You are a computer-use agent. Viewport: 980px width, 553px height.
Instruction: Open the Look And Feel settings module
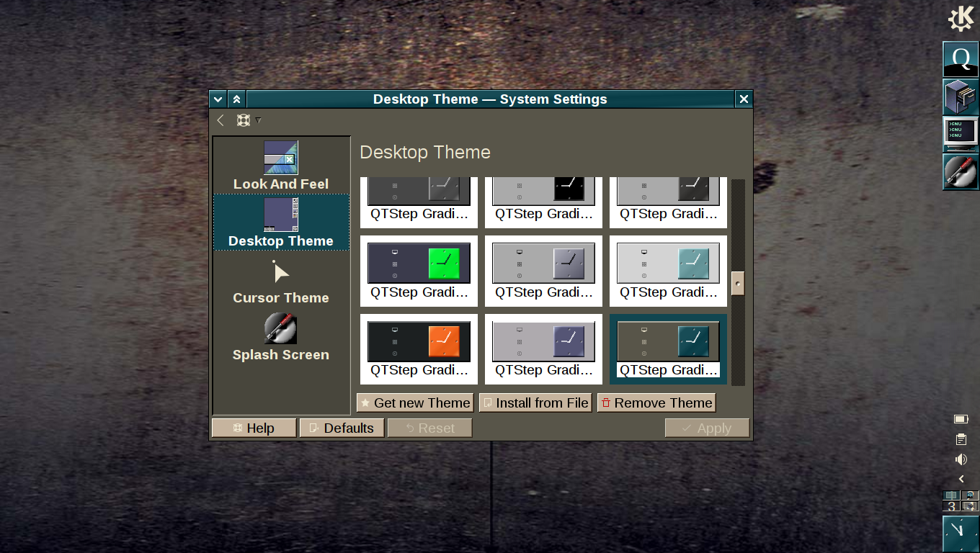281,166
